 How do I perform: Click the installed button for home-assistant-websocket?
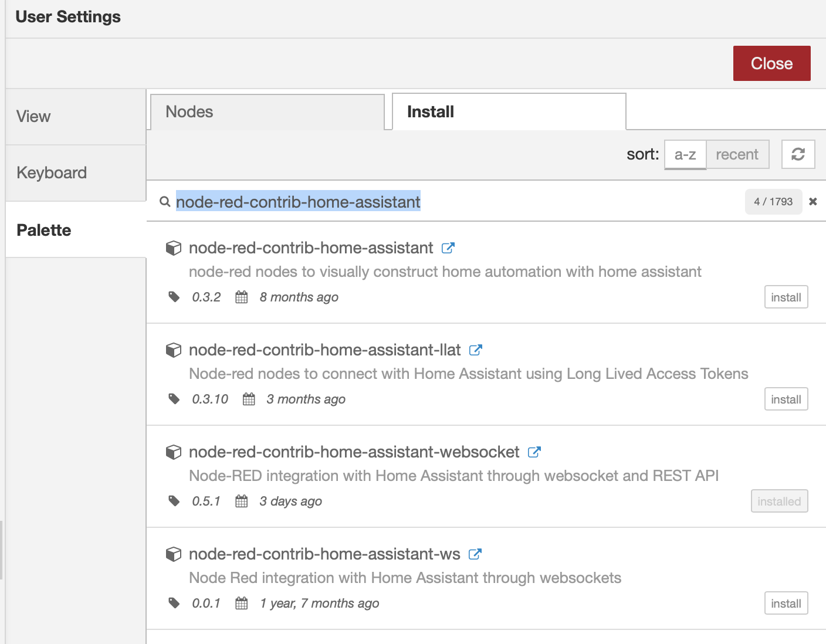click(779, 501)
